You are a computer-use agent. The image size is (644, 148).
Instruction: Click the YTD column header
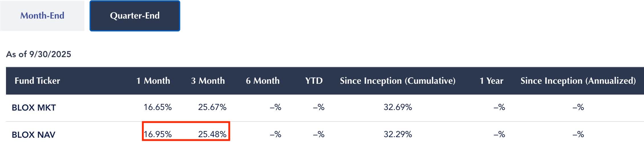pyautogui.click(x=314, y=81)
